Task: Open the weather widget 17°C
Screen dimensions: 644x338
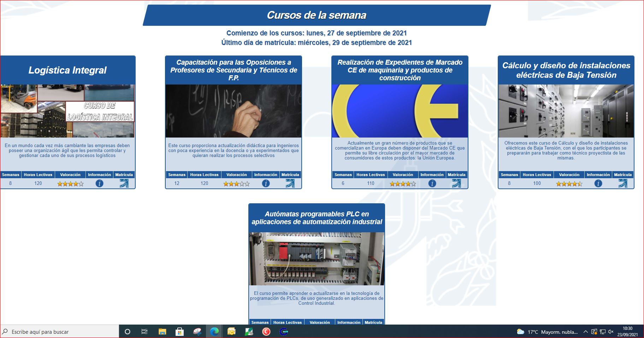Action: [x=547, y=332]
